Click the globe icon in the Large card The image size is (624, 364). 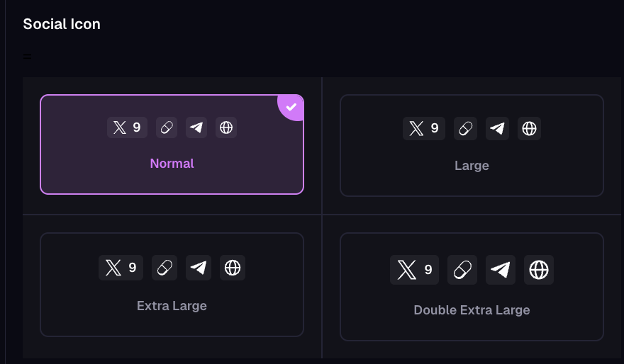(x=529, y=129)
